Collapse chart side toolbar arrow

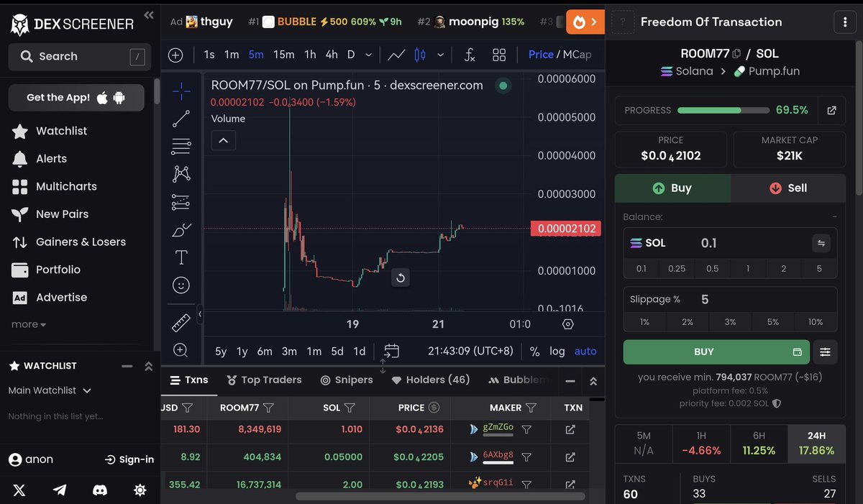pos(200,314)
